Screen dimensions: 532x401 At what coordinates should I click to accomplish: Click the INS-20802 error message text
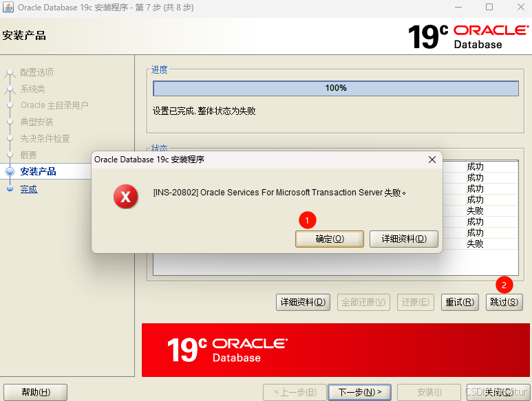(279, 193)
